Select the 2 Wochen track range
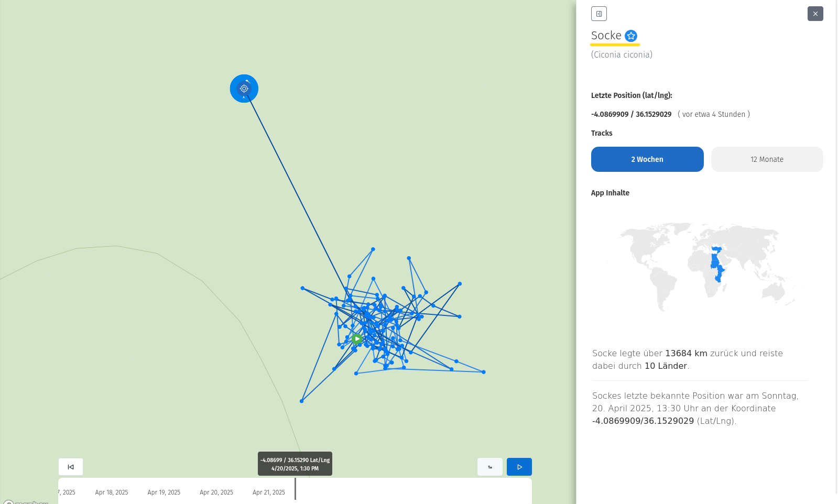This screenshot has height=504, width=838. pyautogui.click(x=647, y=159)
